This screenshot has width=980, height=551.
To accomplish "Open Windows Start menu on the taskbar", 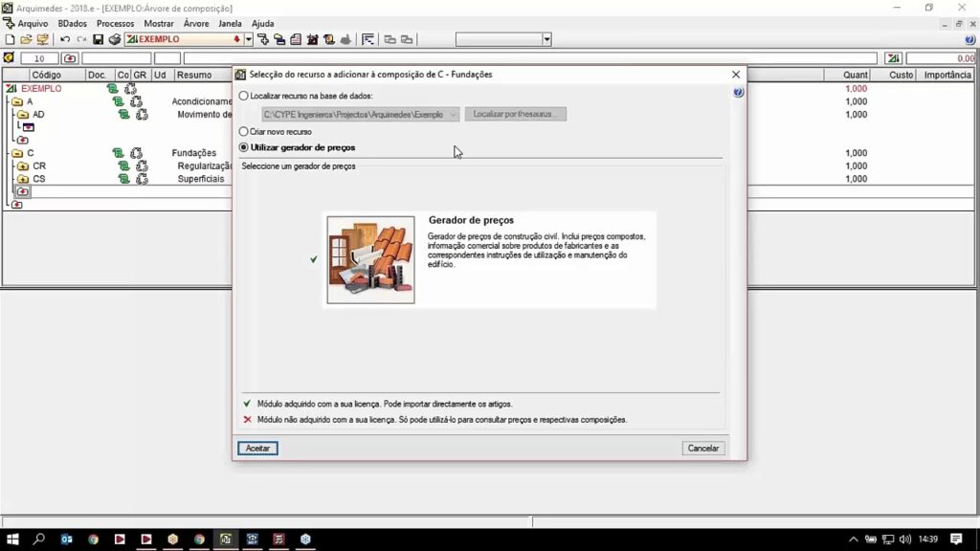I will coord(12,540).
